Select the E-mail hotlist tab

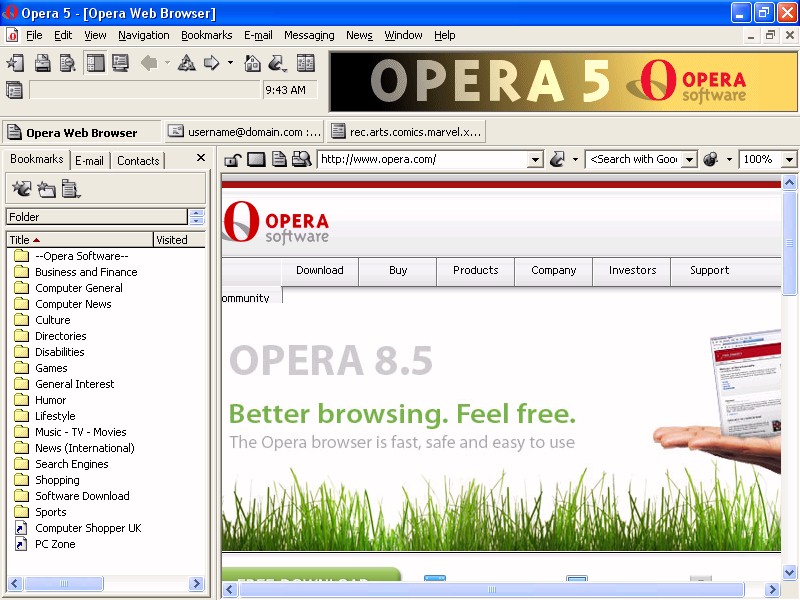coord(89,161)
